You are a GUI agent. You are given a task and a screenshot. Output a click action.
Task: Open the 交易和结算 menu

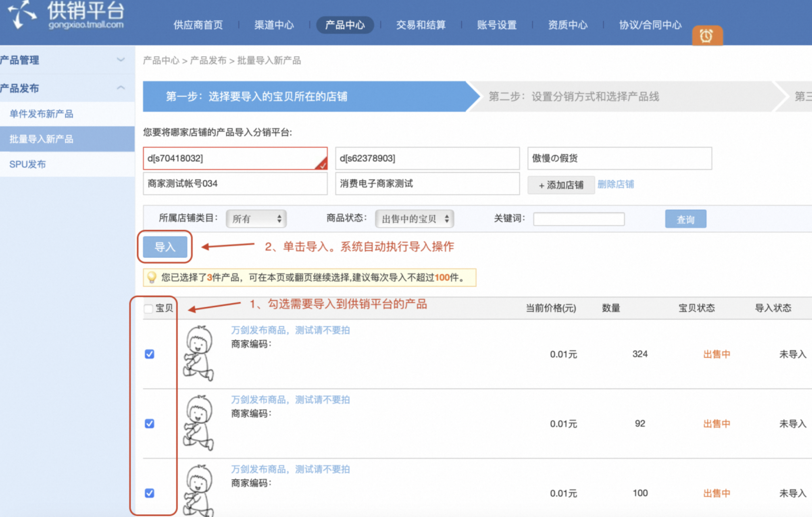(421, 25)
